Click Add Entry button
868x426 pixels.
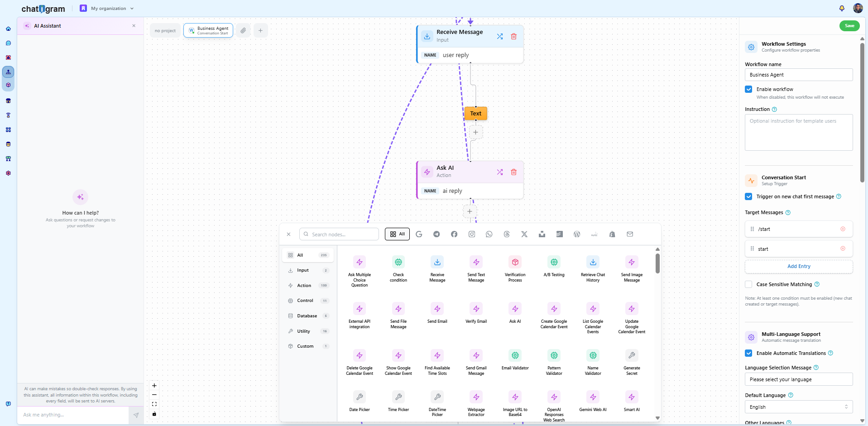[799, 266]
